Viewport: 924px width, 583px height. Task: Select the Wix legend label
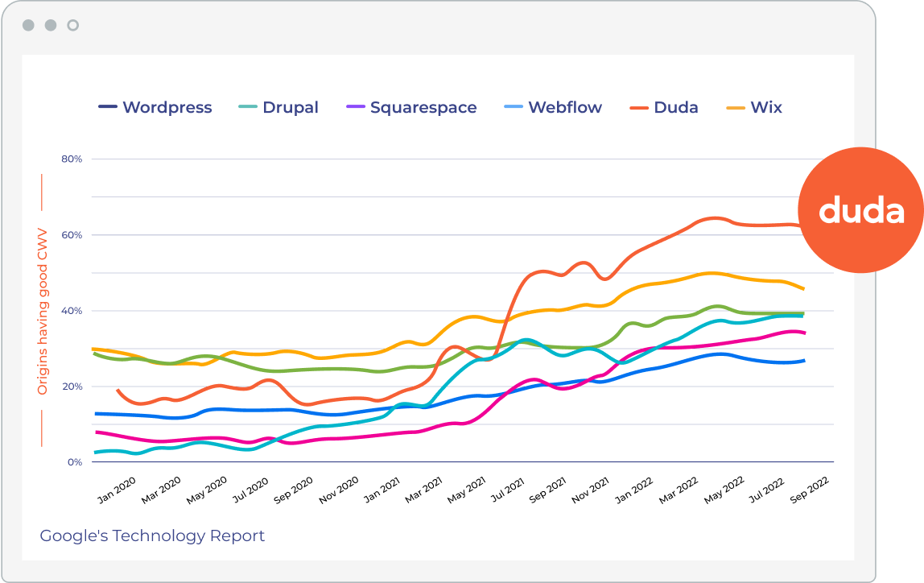766,107
